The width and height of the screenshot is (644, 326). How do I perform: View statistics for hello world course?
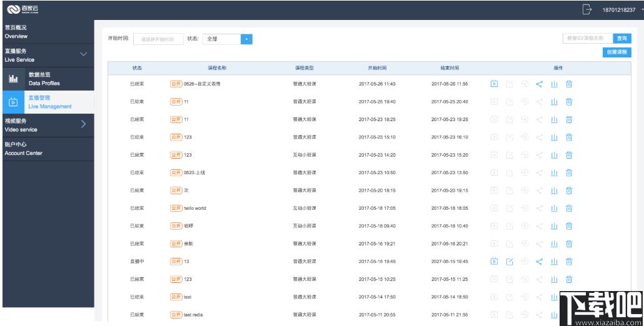pyautogui.click(x=554, y=209)
